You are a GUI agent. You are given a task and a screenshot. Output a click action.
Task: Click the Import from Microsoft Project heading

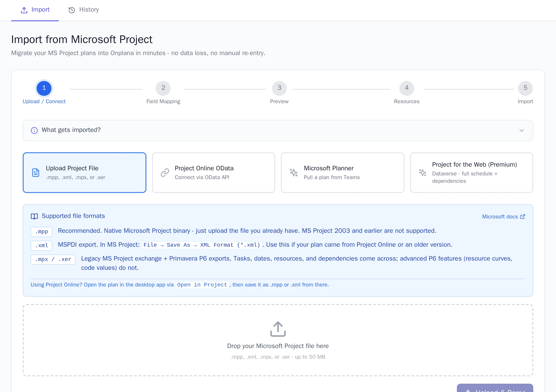(x=82, y=39)
